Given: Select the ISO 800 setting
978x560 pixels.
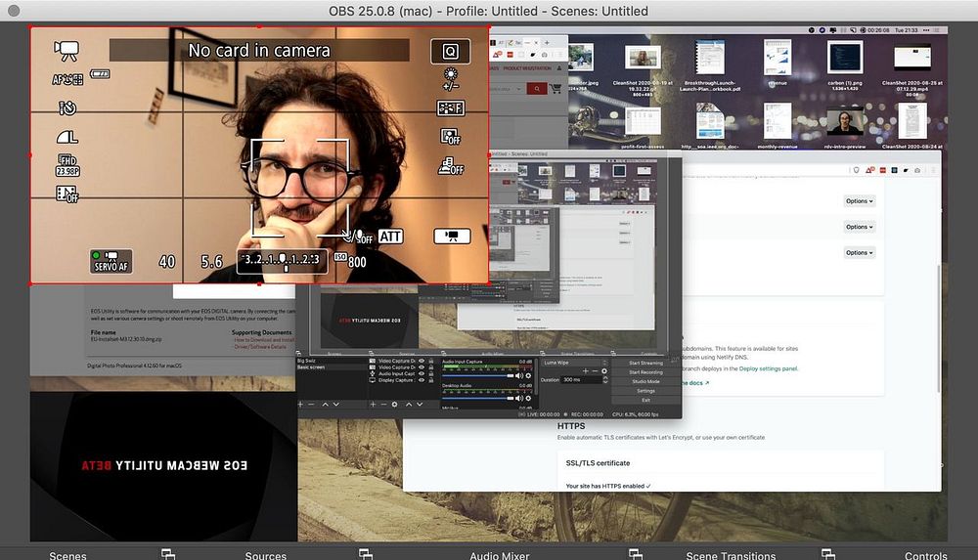Looking at the screenshot, I should 350,261.
